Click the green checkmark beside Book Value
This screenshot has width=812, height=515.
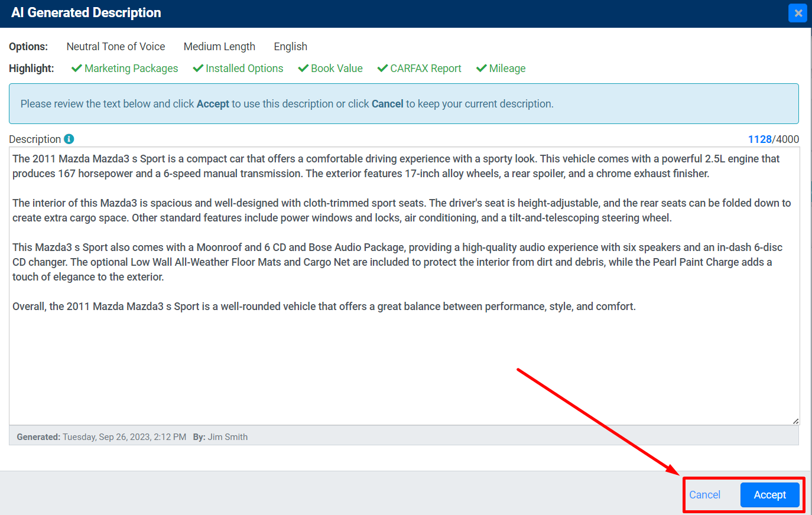(303, 69)
